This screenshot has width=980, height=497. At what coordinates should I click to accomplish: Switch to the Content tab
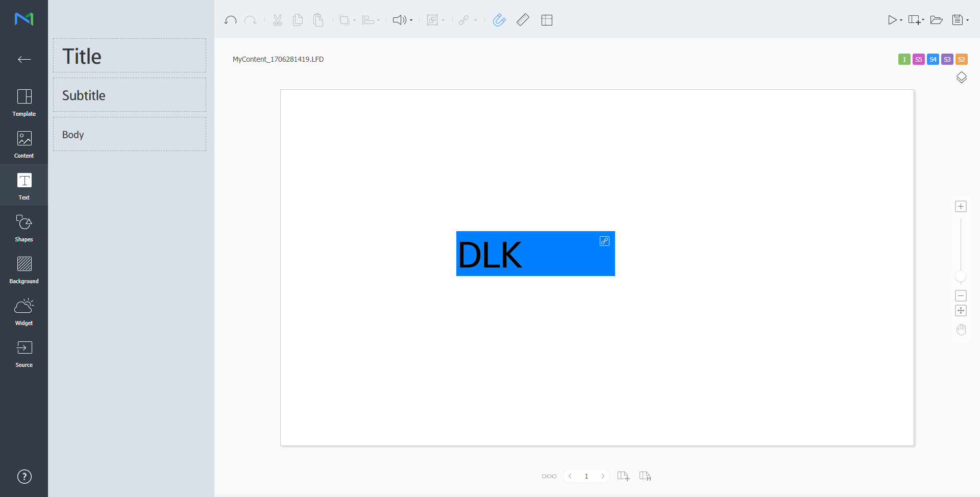[x=24, y=144]
